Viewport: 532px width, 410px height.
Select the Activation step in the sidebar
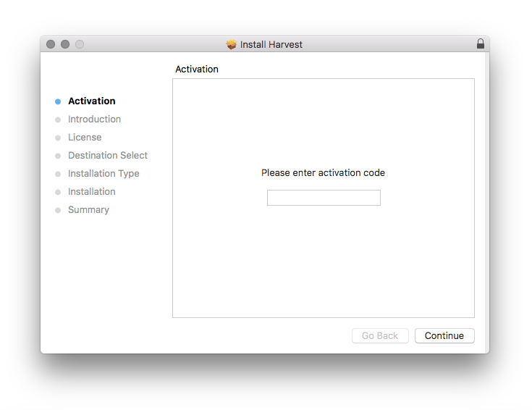pos(91,101)
